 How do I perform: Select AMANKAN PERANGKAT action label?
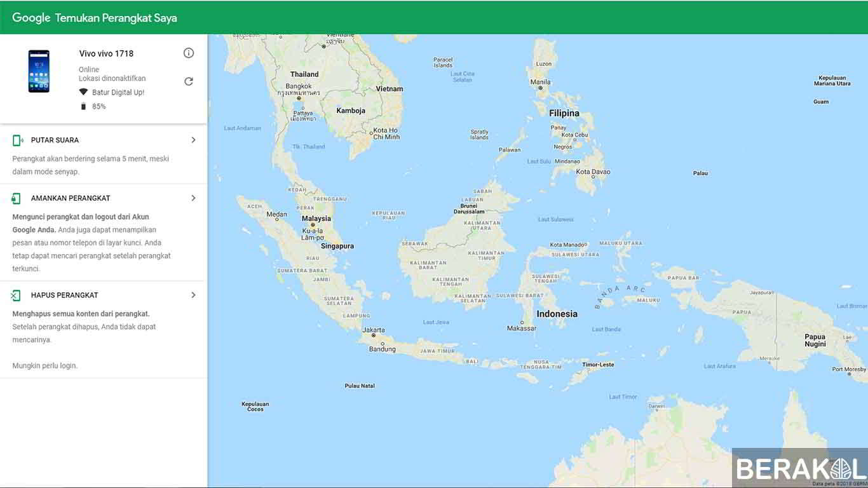[x=71, y=198]
